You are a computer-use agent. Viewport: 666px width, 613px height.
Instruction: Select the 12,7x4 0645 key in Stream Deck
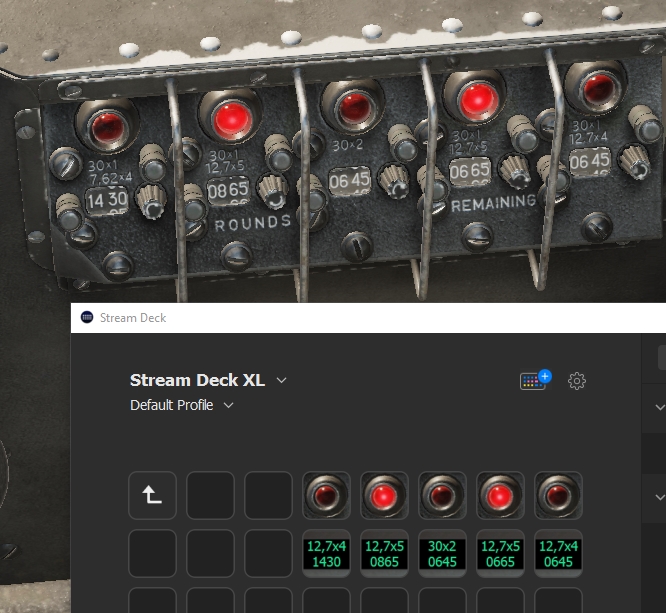click(x=558, y=554)
